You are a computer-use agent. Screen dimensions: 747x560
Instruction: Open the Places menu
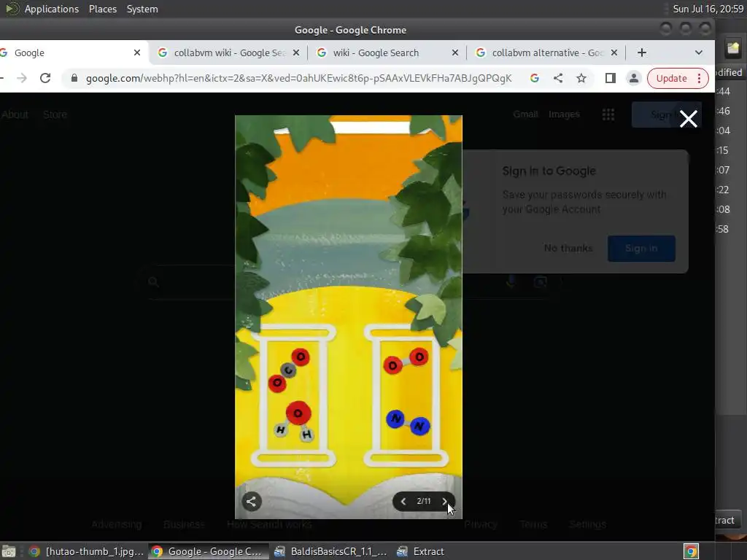pos(103,9)
